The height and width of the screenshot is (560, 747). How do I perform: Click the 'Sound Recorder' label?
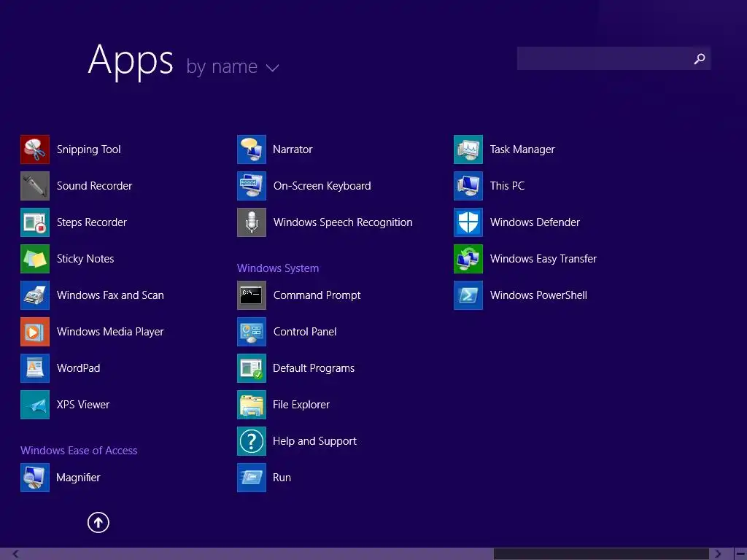94,186
